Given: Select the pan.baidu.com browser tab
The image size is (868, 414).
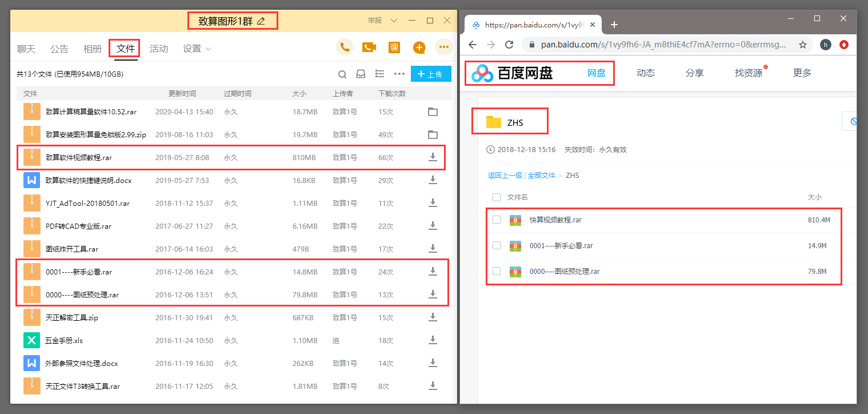Looking at the screenshot, I should tap(533, 25).
